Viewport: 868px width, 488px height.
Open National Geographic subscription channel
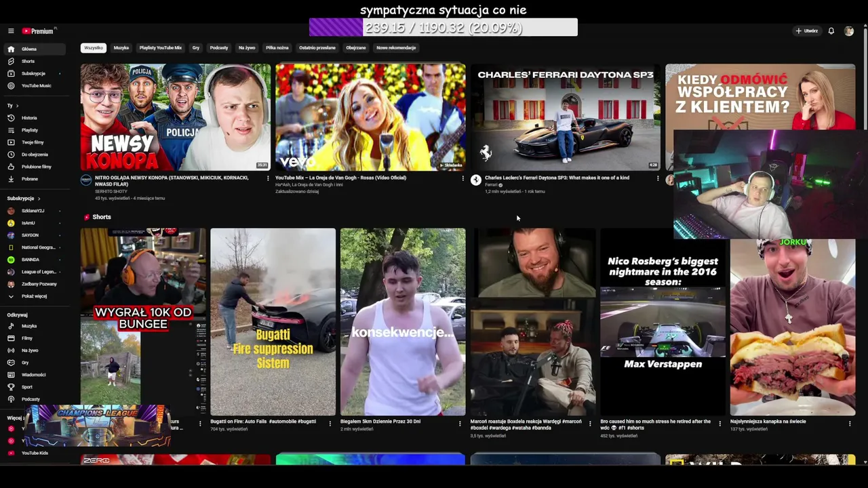pyautogui.click(x=34, y=247)
